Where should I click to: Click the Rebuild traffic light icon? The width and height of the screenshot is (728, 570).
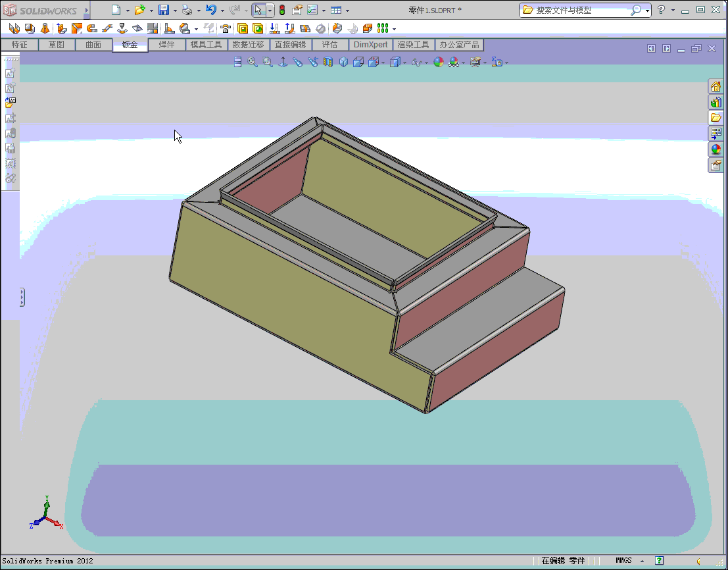click(282, 10)
